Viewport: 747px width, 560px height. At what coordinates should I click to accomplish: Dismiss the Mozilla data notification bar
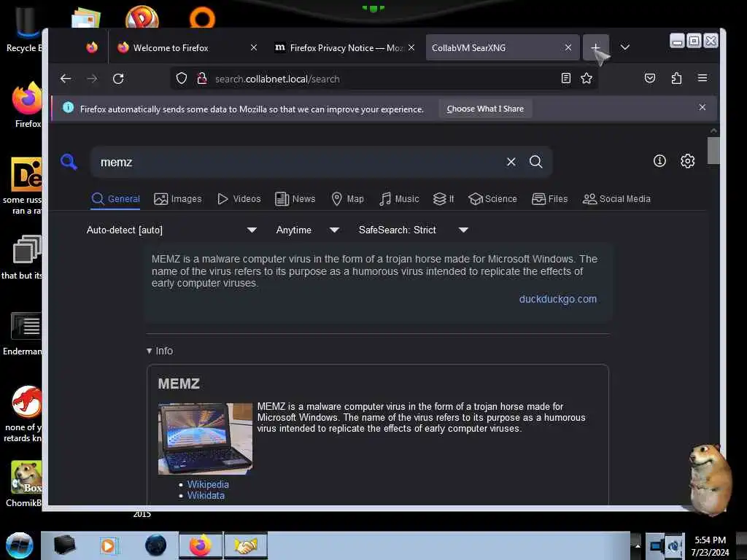(x=703, y=107)
